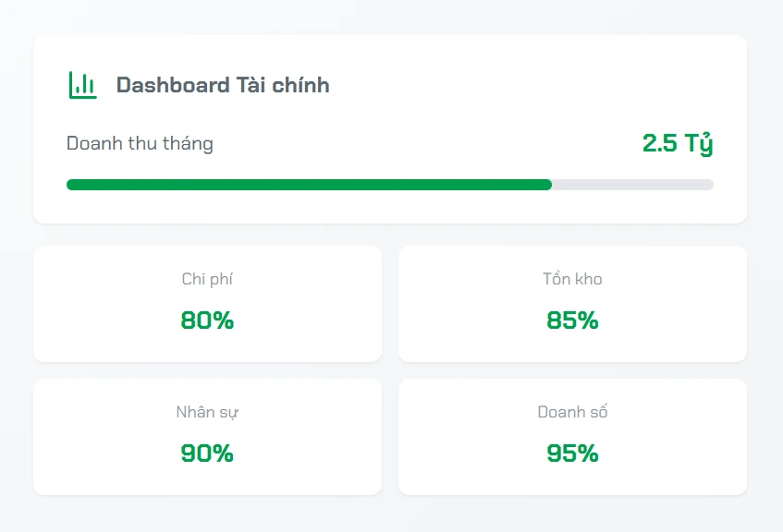The image size is (783, 532).
Task: Click the 2.5 Tỷ revenue value
Action: 677,143
